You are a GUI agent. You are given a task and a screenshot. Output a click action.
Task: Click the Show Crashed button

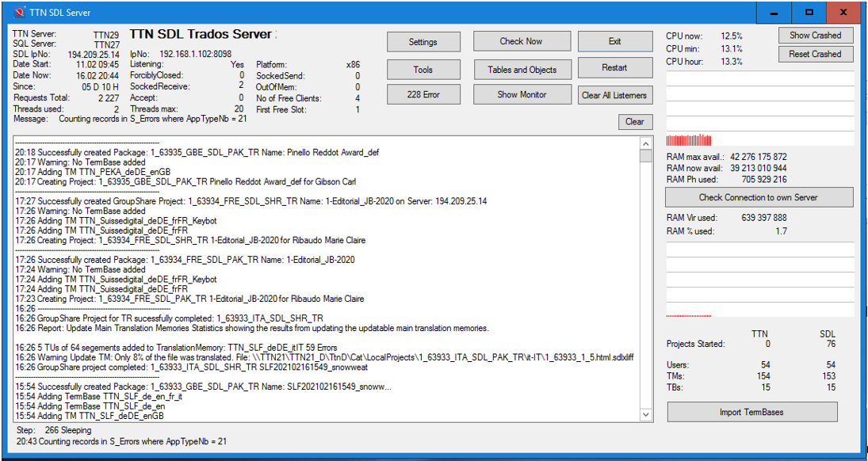tap(815, 35)
